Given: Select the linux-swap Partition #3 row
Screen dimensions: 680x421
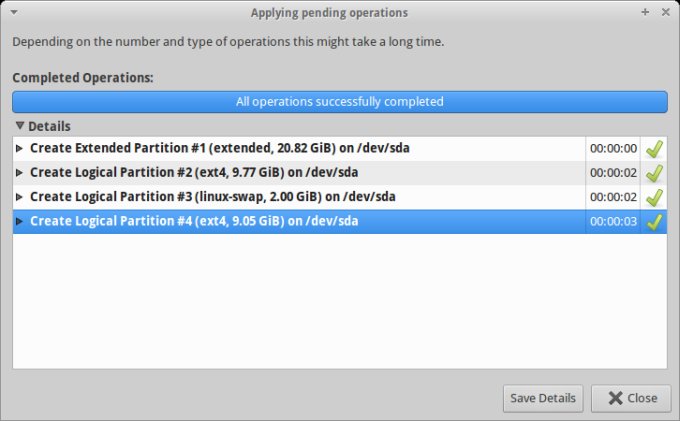Looking at the screenshot, I should 212,197.
